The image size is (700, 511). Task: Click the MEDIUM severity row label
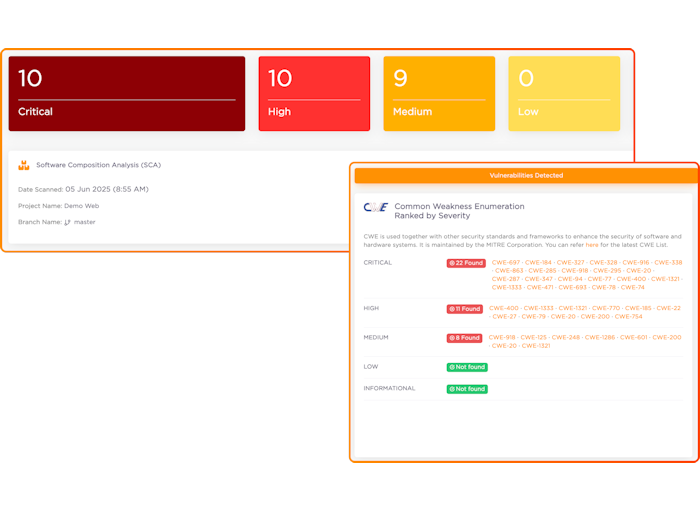pyautogui.click(x=376, y=337)
